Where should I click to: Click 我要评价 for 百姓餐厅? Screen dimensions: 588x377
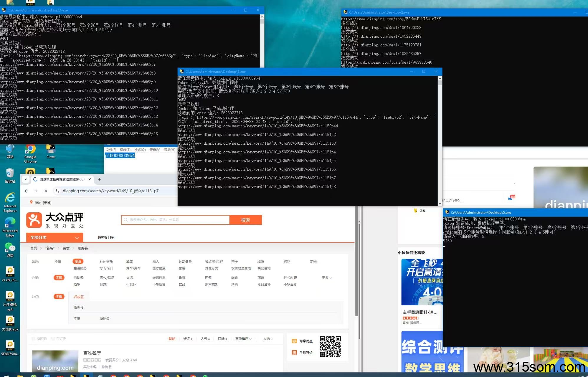click(x=112, y=360)
